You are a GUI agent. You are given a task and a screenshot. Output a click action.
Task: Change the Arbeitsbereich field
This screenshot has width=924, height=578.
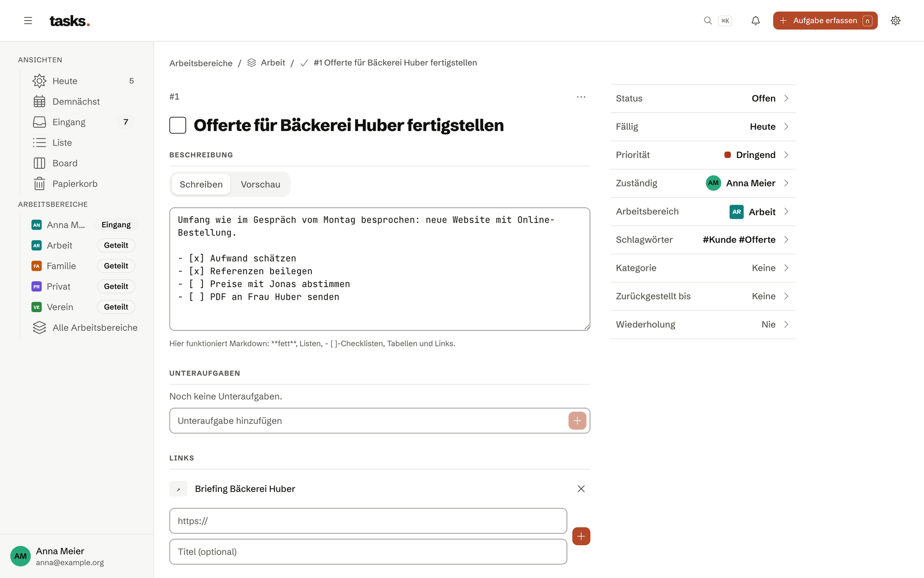[x=703, y=211]
